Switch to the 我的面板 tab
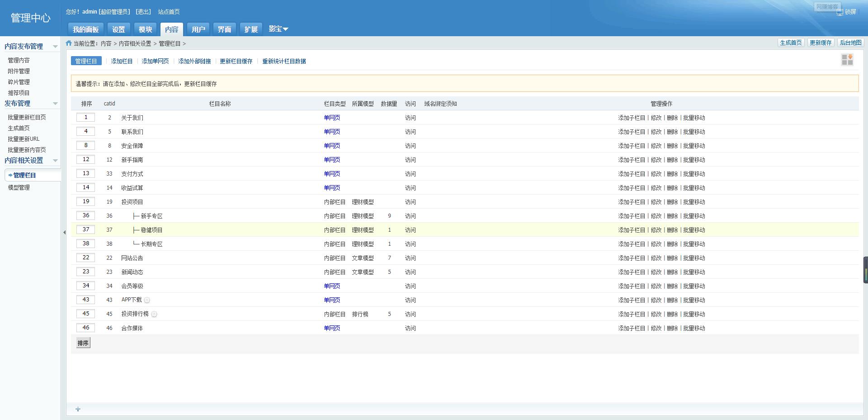The image size is (868, 420). click(85, 29)
